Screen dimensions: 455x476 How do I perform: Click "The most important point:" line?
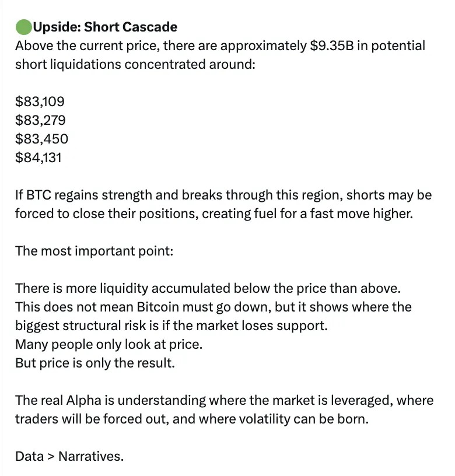pyautogui.click(x=94, y=251)
